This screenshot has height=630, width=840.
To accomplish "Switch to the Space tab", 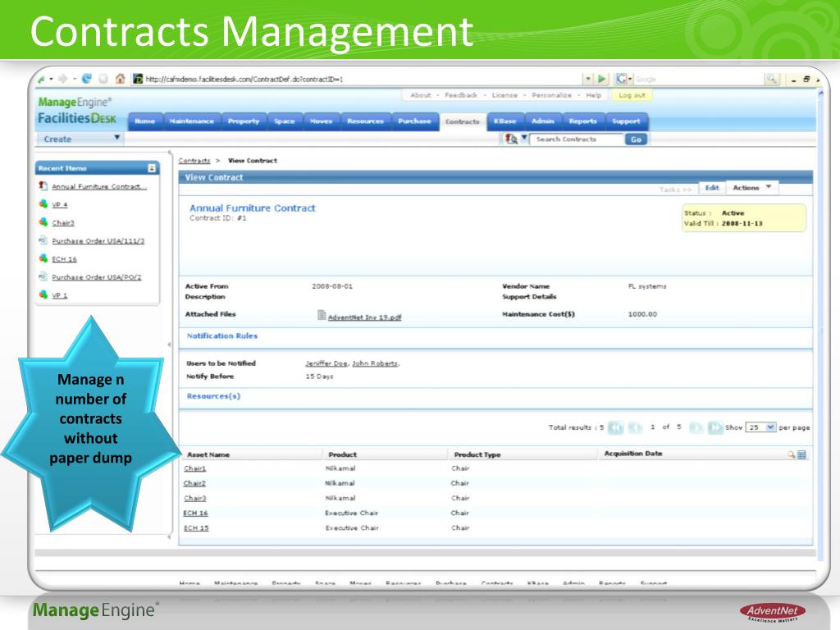I will pos(285,121).
